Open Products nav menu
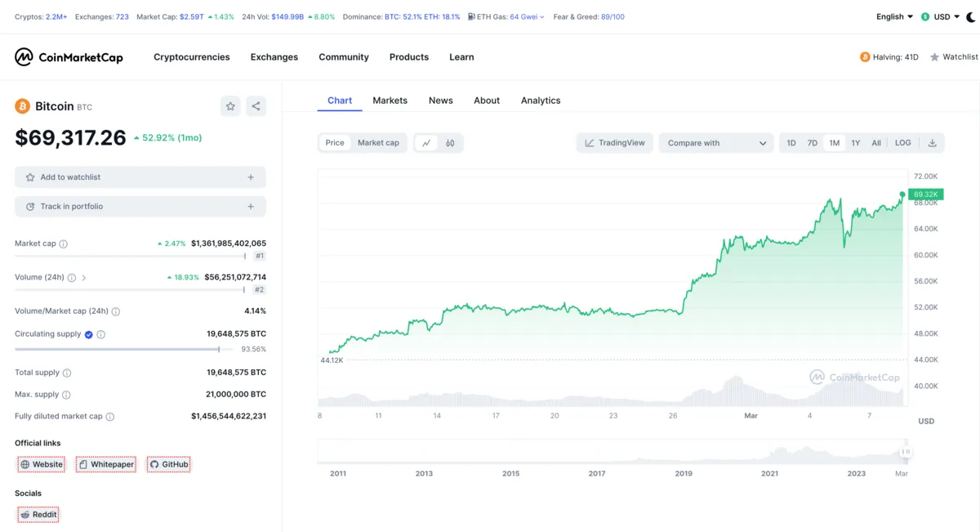 (x=409, y=57)
